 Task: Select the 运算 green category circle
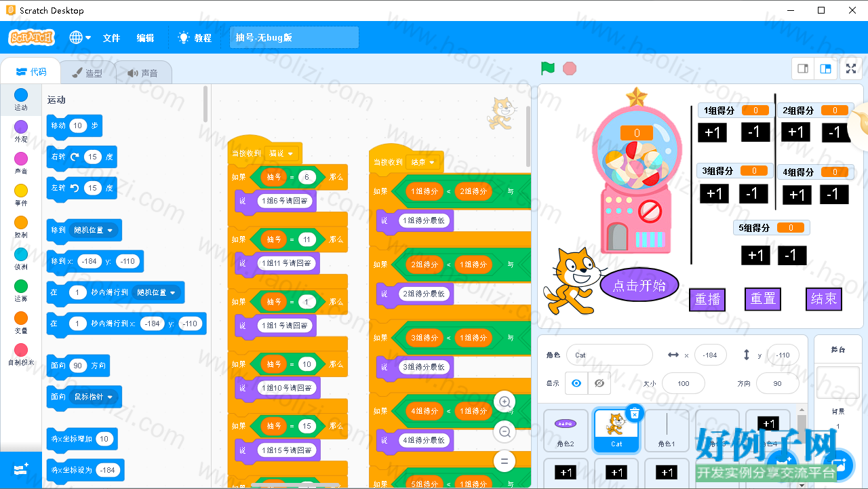pyautogui.click(x=21, y=286)
